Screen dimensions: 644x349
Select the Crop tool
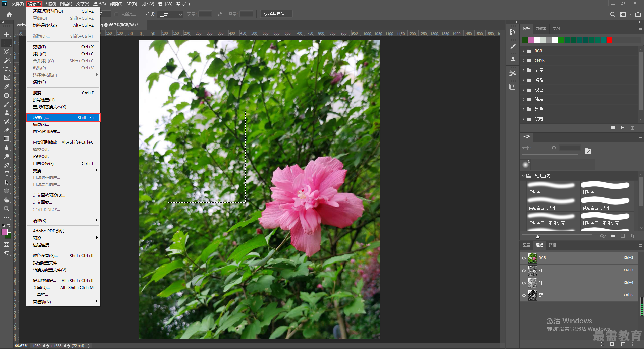click(7, 69)
